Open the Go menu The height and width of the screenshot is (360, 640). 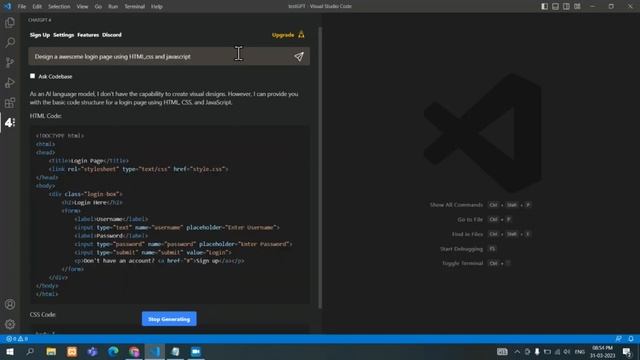[98, 7]
